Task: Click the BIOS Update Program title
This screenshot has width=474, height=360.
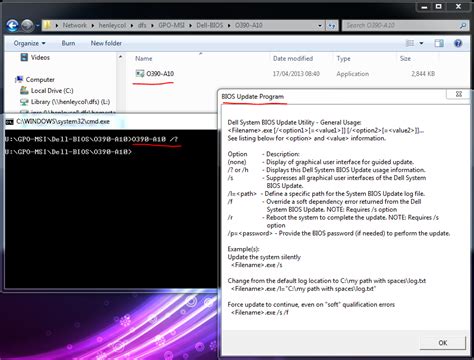Action: pos(253,97)
